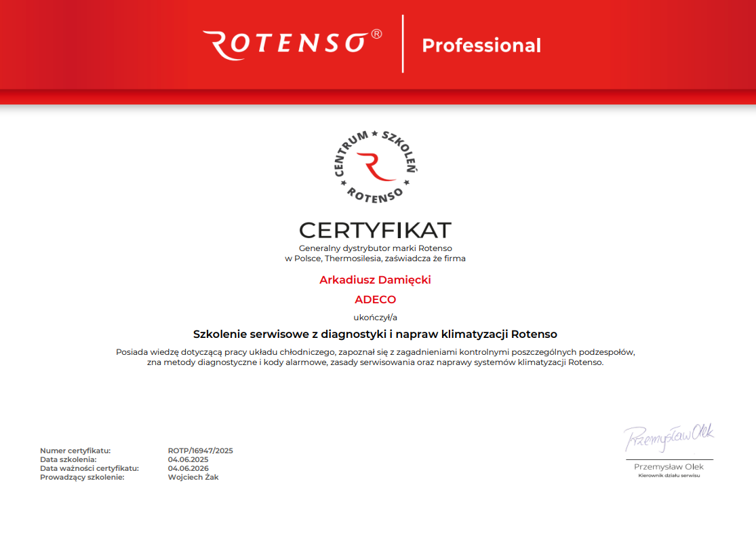Click the company name 'ADECO'
Image resolution: width=756 pixels, height=534 pixels.
coord(375,299)
